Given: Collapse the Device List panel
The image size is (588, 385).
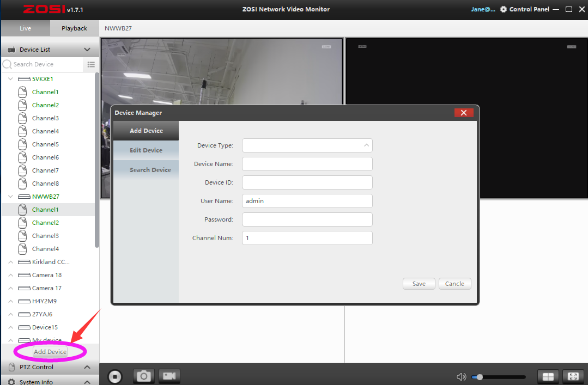Looking at the screenshot, I should click(87, 50).
